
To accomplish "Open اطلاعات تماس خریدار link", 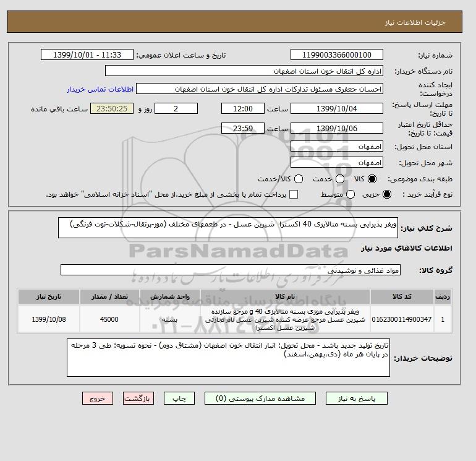I will point(100,89).
